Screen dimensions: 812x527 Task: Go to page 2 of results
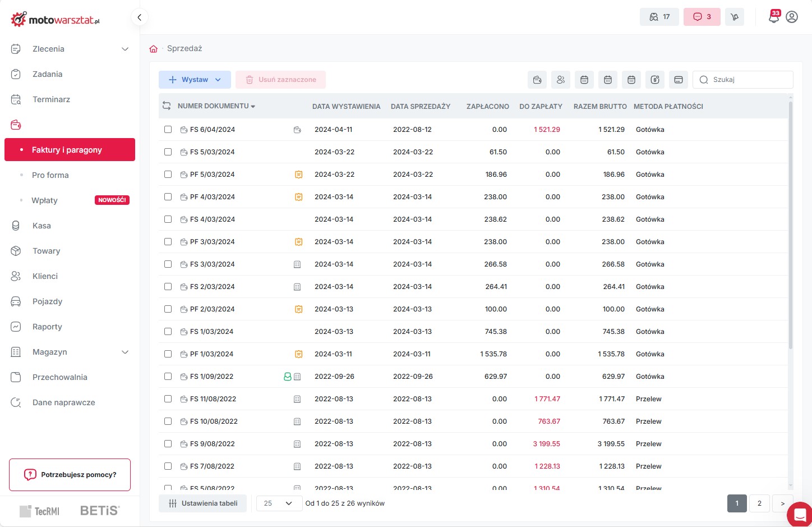[x=759, y=503]
